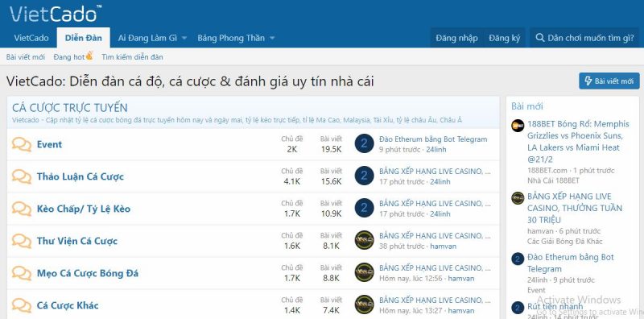The image size is (644, 319).
Task: Expand the Bảng Phong Thần dropdown arrow
Action: click(x=271, y=38)
